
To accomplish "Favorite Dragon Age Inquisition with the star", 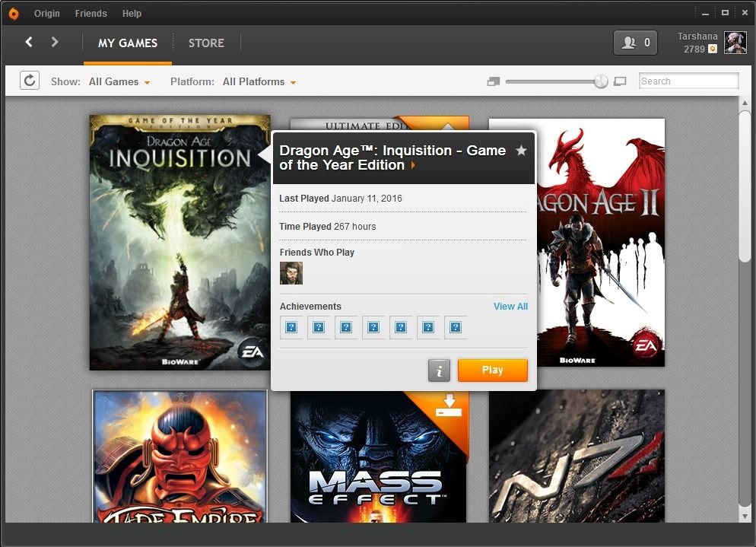I will pos(521,151).
